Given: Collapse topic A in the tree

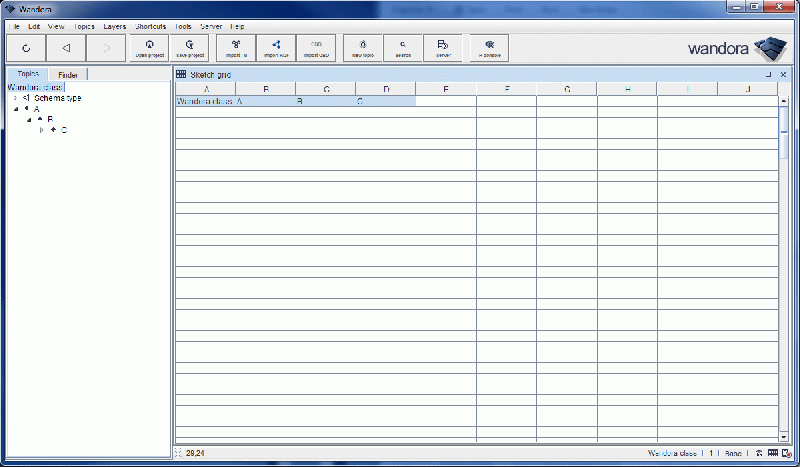Looking at the screenshot, I should [x=15, y=109].
